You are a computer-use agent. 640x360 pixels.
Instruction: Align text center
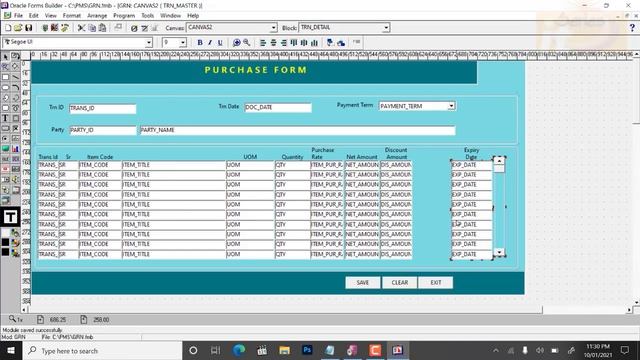click(x=273, y=42)
